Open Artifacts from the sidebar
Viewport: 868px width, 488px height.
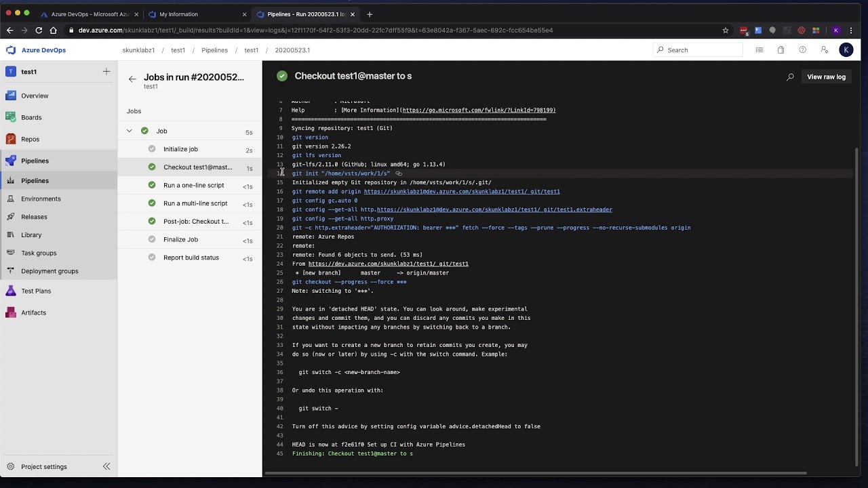point(33,312)
